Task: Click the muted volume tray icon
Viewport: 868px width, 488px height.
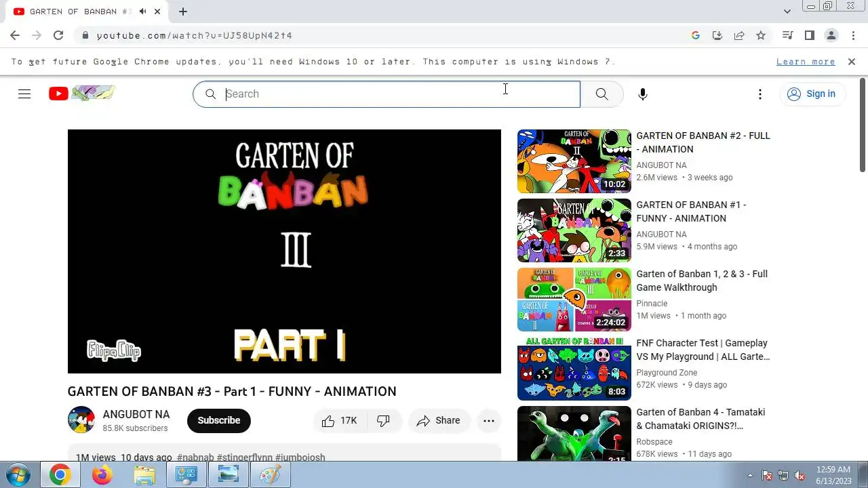Action: pos(800,475)
